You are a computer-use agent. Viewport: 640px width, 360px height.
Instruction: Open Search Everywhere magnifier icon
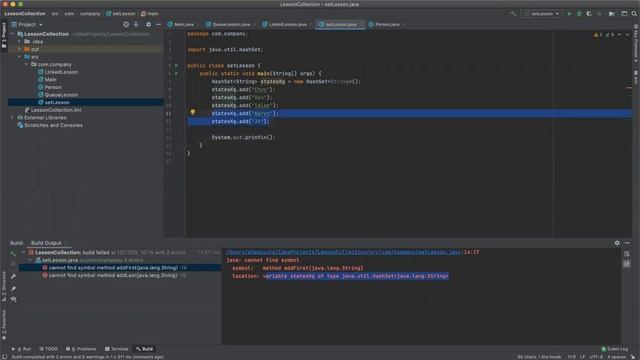pyautogui.click(x=634, y=13)
